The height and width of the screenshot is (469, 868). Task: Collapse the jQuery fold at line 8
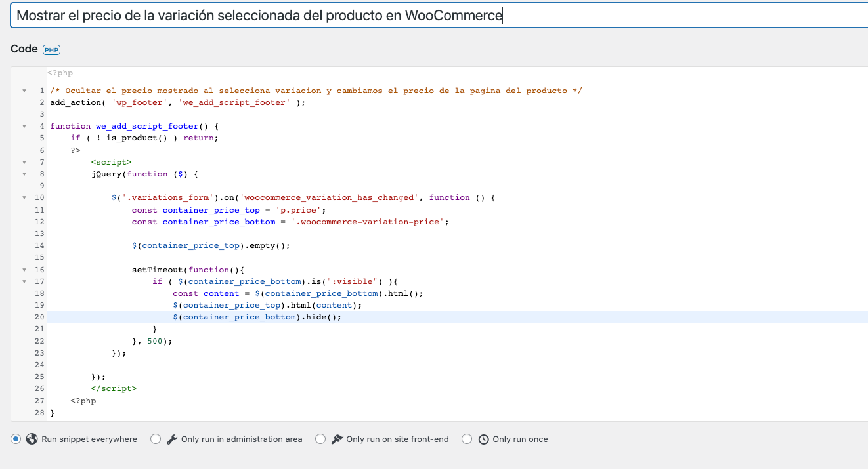(x=24, y=174)
